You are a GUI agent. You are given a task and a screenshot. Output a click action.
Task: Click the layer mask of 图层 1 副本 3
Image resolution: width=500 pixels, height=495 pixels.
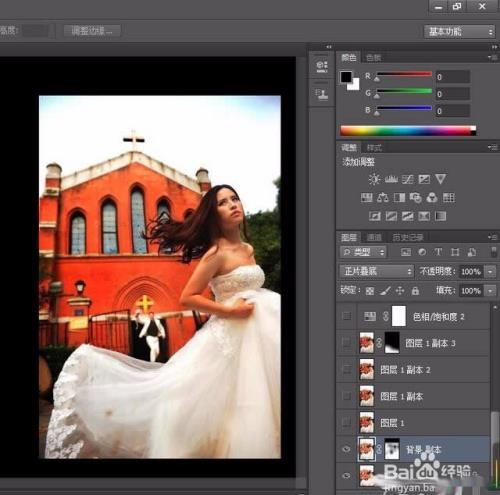click(x=392, y=343)
